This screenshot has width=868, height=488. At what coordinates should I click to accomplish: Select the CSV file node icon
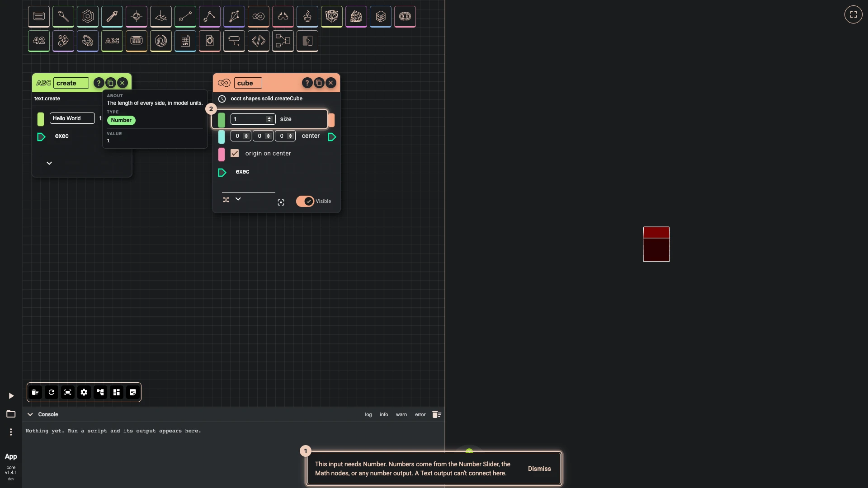[185, 41]
